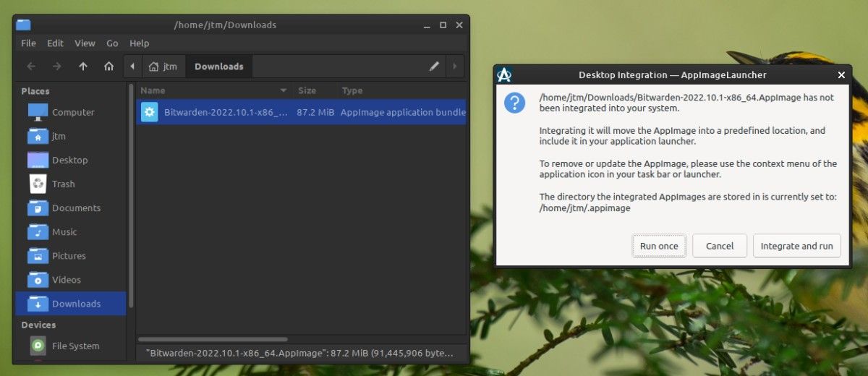
Task: Click right path-scroll arrow in location bar
Action: pos(454,67)
